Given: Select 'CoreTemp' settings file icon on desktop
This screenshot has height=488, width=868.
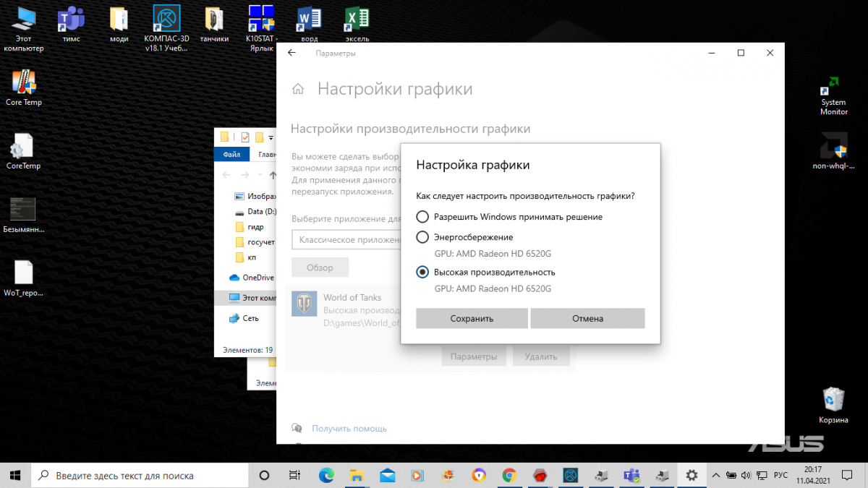Looking at the screenshot, I should coord(24,152).
